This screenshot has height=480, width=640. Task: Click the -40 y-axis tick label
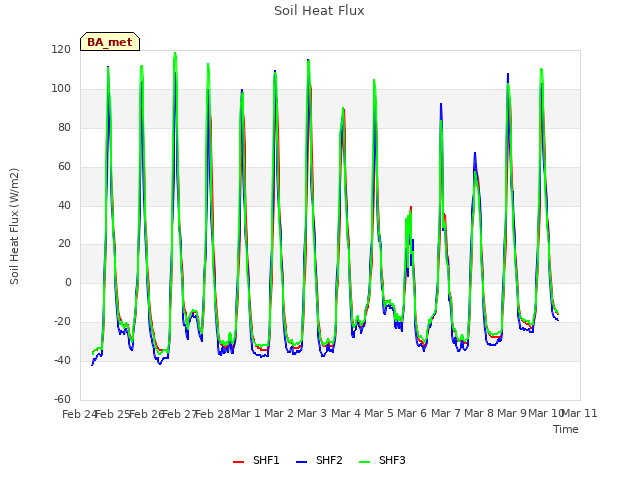(x=62, y=360)
